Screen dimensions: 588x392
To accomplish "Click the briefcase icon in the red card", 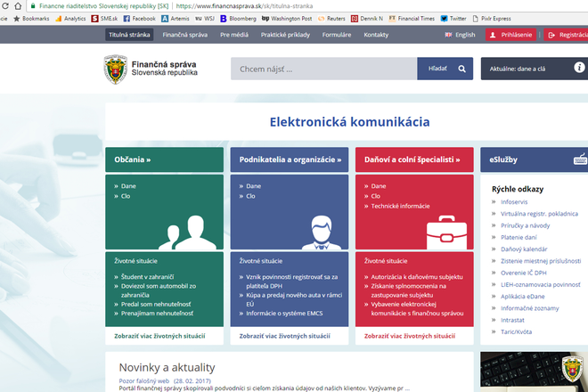I will coord(446,233).
